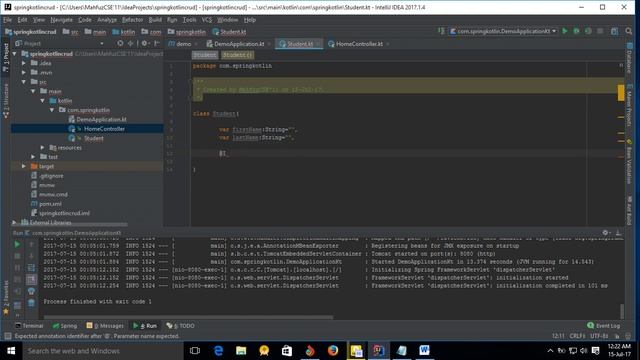This screenshot has width=640, height=360.
Task: Switch to HomeController.kt editor tab
Action: (359, 44)
